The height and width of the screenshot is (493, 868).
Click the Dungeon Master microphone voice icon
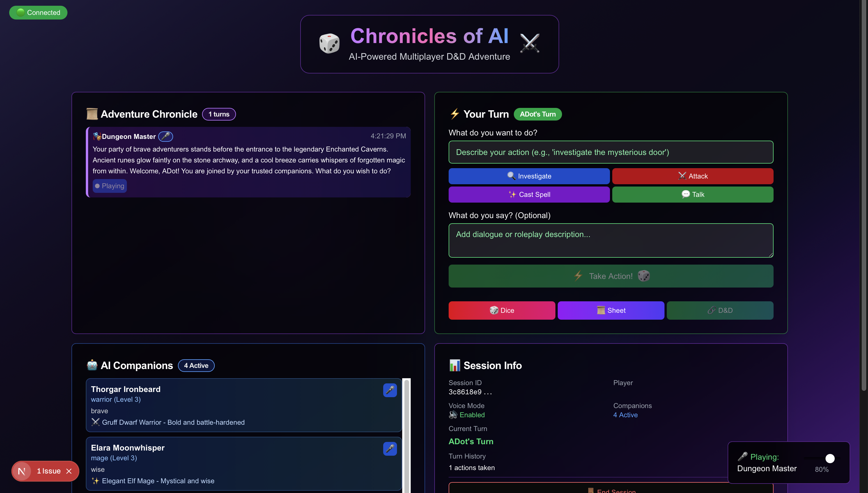tap(166, 137)
